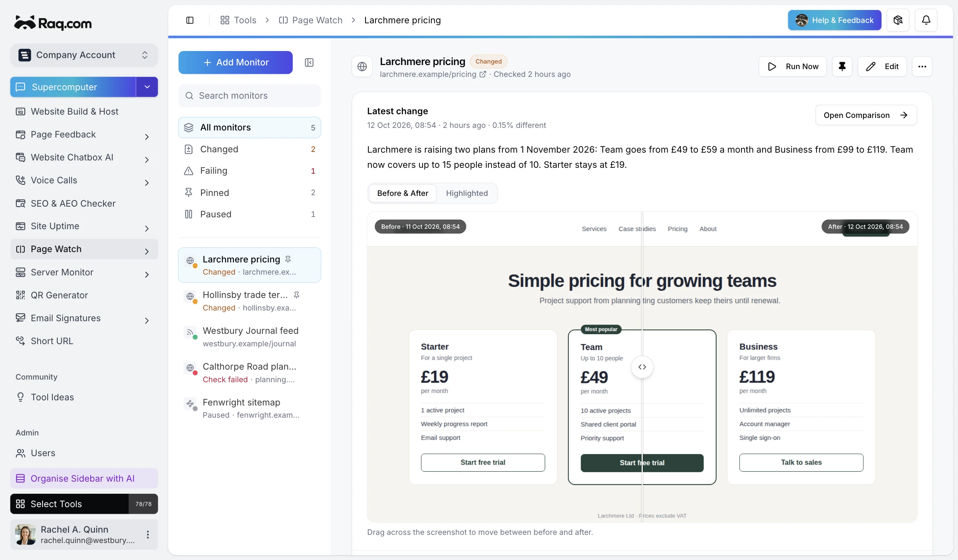
Task: Filter monitors by Failing
Action: point(249,171)
